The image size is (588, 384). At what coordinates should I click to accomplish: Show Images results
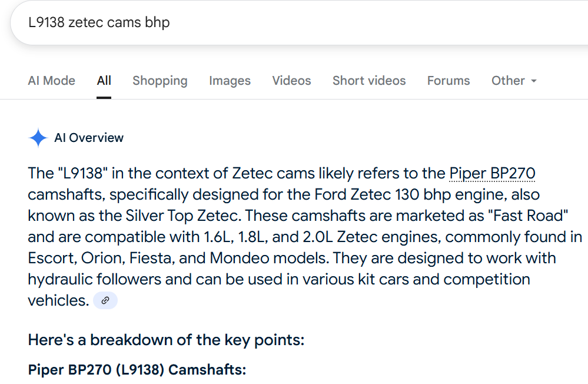click(230, 81)
